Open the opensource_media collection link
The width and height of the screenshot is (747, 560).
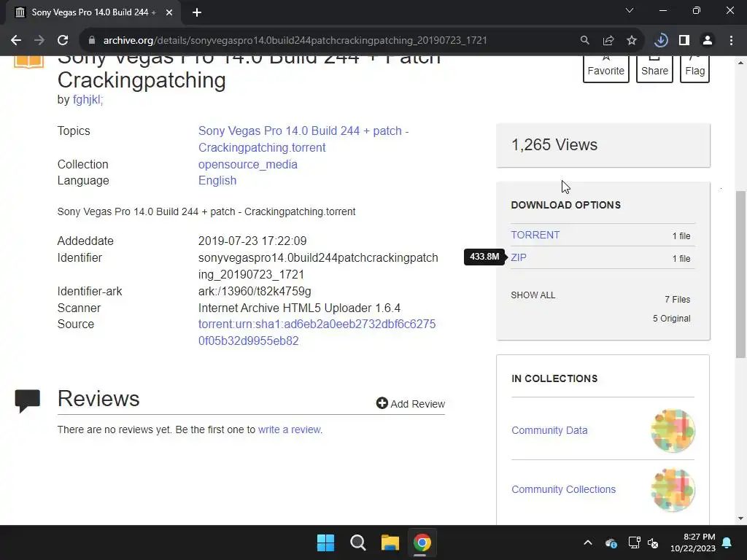click(248, 164)
